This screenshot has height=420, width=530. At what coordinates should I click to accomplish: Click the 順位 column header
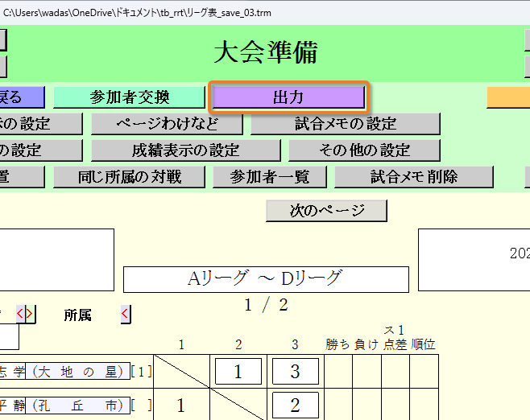[423, 344]
